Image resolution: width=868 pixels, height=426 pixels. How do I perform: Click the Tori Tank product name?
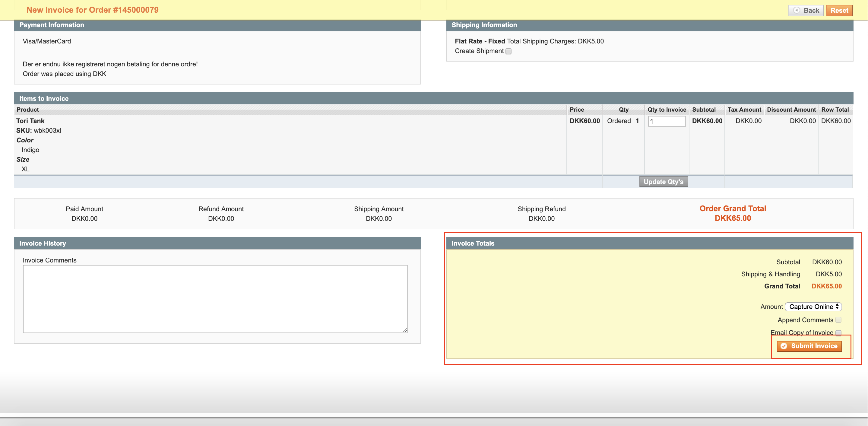tap(30, 121)
